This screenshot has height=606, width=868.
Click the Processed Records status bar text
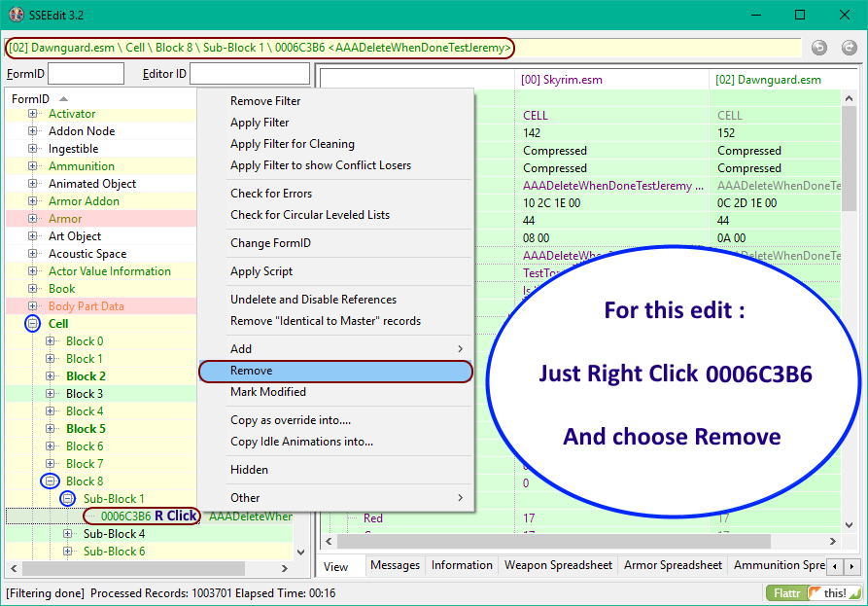pos(213,593)
